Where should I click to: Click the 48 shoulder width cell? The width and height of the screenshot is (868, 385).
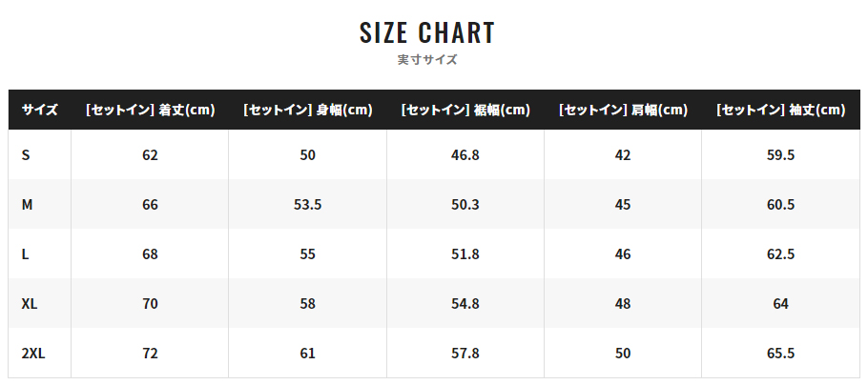[623, 304]
